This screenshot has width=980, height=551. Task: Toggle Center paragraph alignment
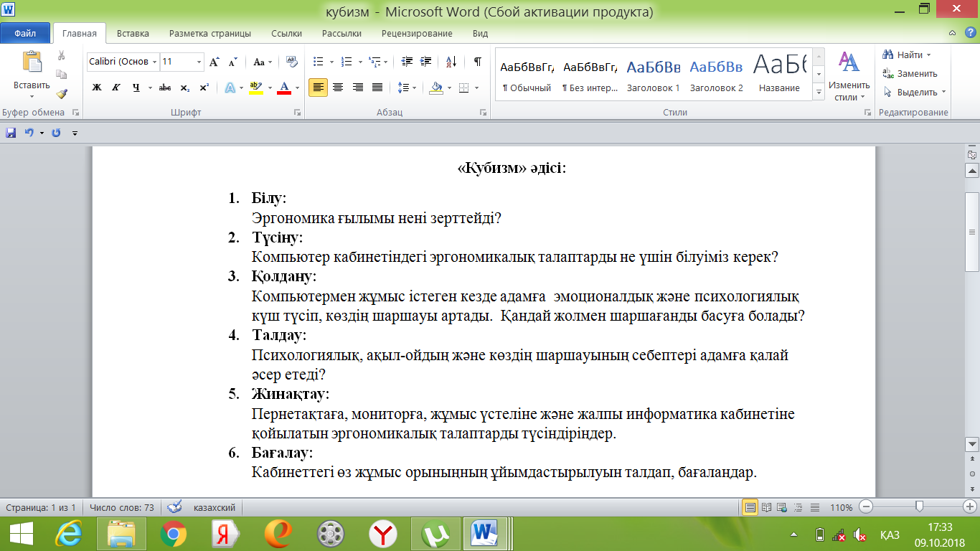pyautogui.click(x=338, y=88)
